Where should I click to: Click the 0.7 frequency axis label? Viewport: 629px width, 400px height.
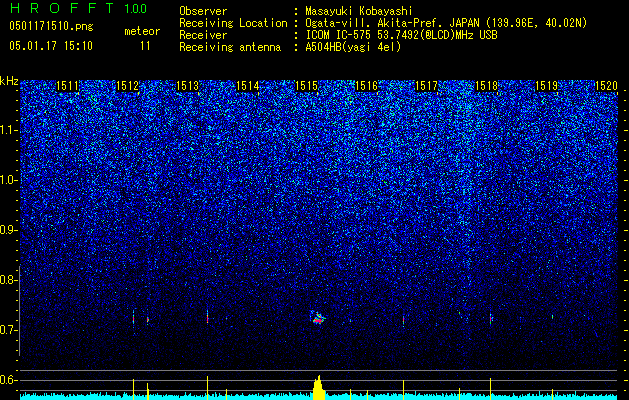8,330
